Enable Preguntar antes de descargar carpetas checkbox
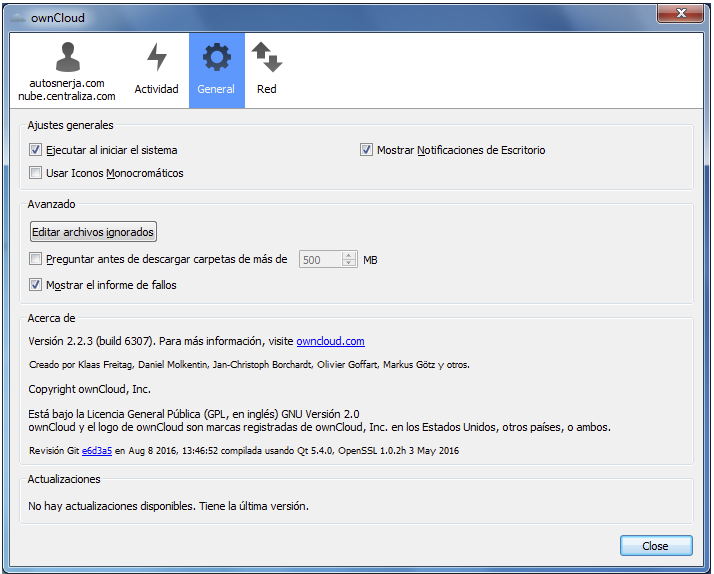The height and width of the screenshot is (574, 714). coord(36,260)
